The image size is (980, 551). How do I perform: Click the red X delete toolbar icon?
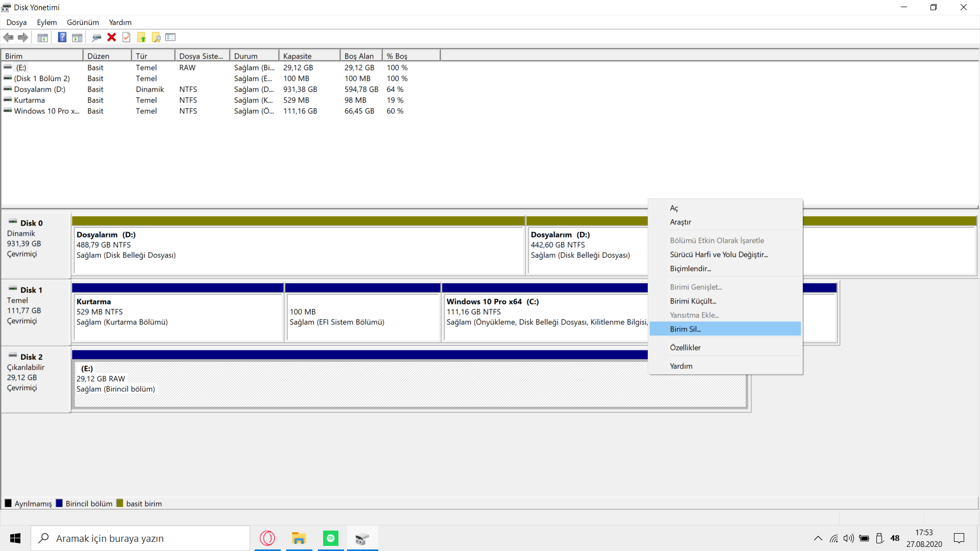coord(112,37)
